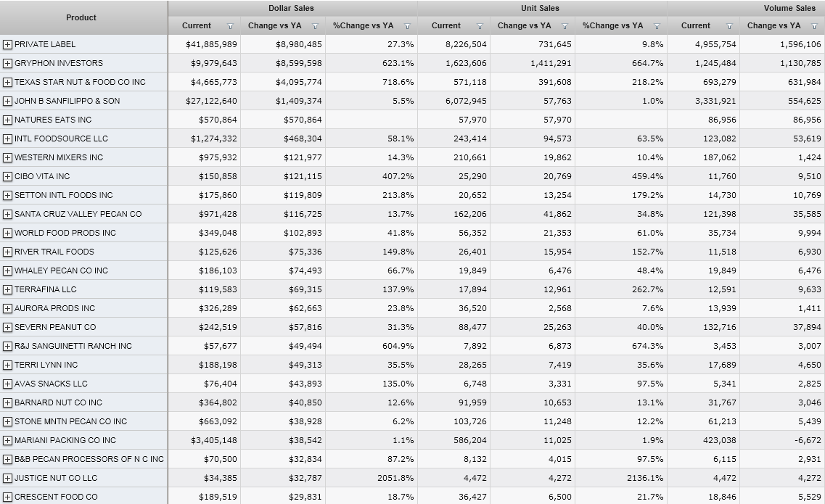This screenshot has width=825, height=504.
Task: Click the Volume Sales group header
Action: click(x=789, y=8)
